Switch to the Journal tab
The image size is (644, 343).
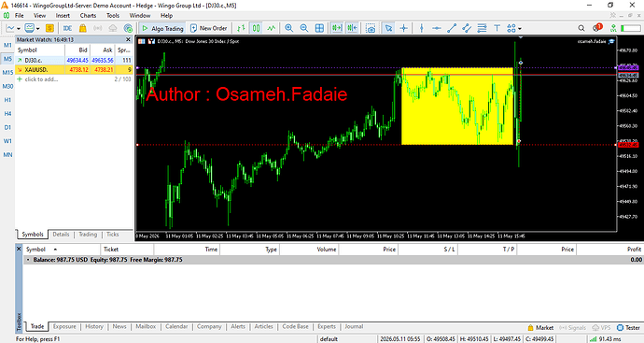(354, 326)
